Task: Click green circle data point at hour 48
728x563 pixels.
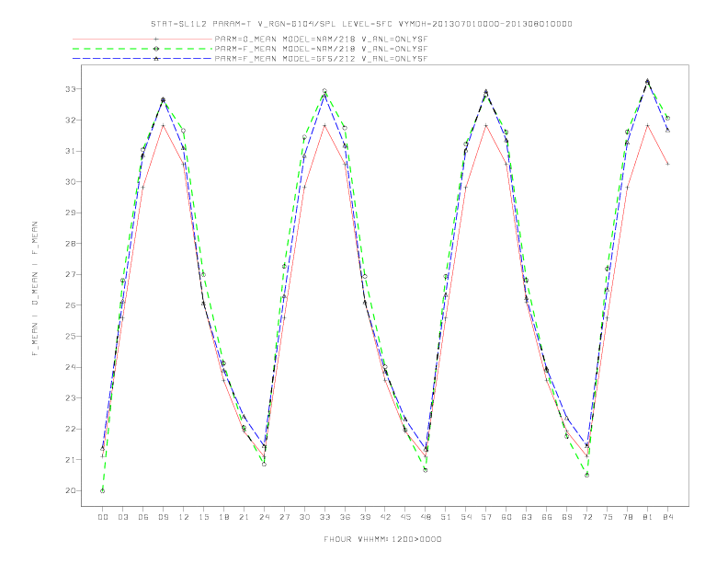Action: pyautogui.click(x=426, y=470)
